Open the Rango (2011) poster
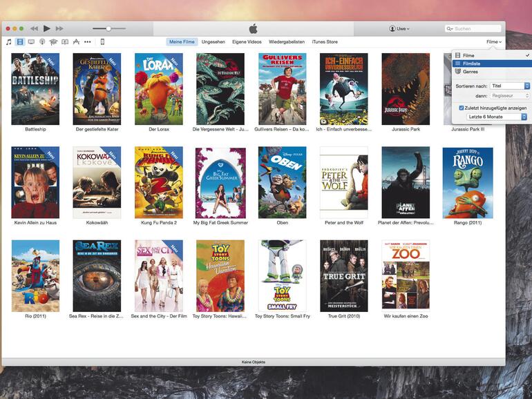This screenshot has width=532, height=399. click(468, 183)
